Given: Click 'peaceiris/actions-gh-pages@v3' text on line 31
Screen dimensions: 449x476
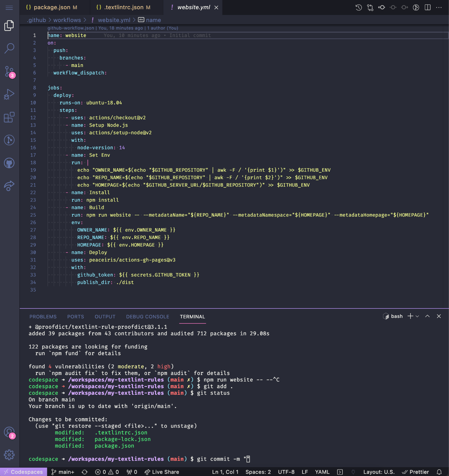Looking at the screenshot, I should pyautogui.click(x=132, y=260).
